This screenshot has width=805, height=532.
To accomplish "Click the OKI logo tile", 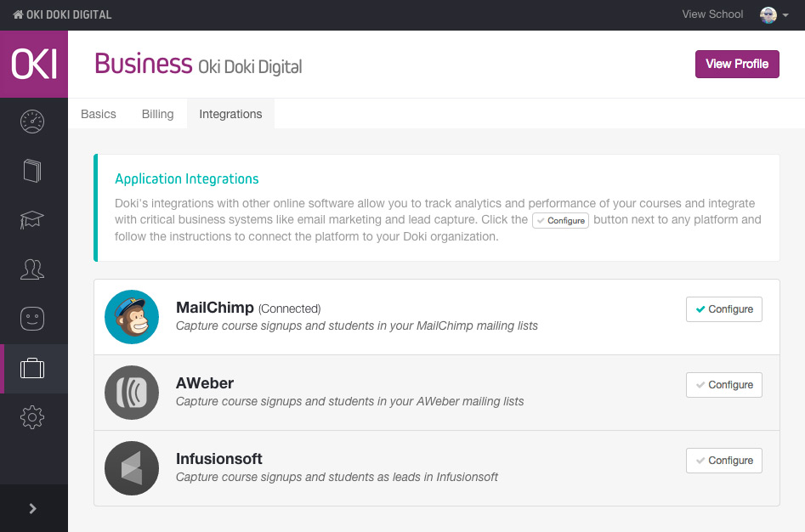I will [34, 64].
